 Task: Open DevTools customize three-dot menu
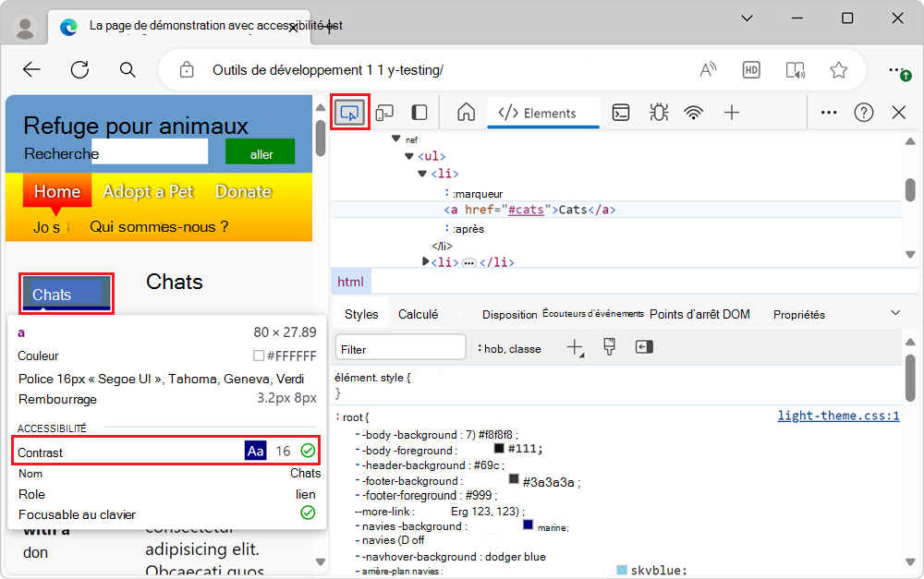(x=829, y=113)
